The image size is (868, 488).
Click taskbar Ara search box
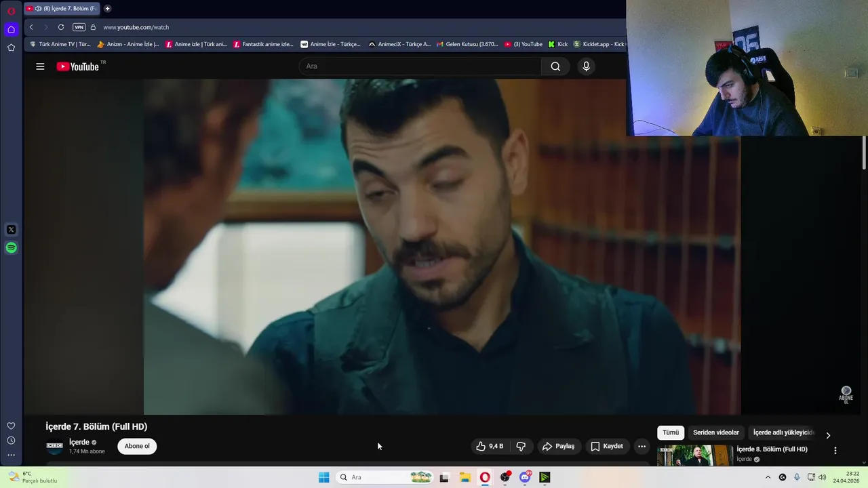(x=385, y=477)
